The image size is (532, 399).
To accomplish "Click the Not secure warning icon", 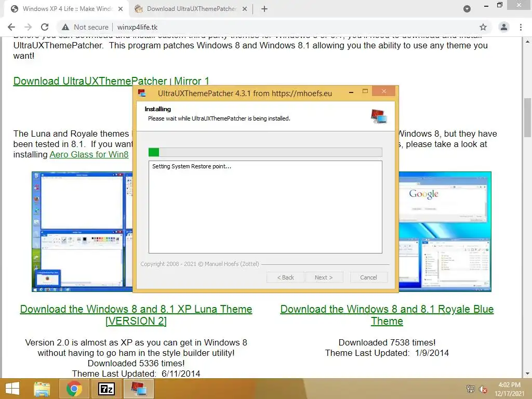I will point(65,27).
